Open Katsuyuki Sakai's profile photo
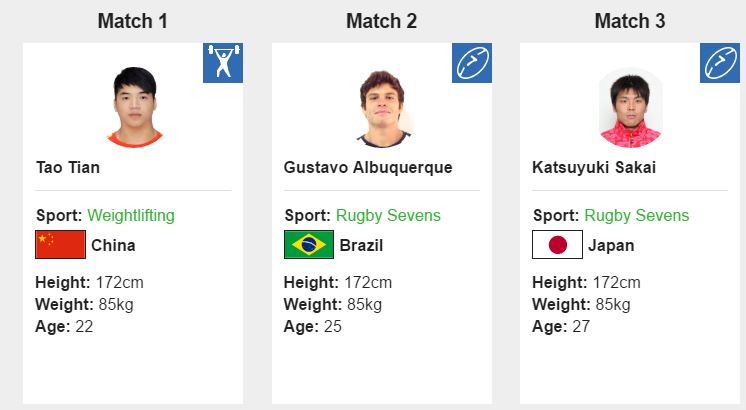 pyautogui.click(x=630, y=108)
